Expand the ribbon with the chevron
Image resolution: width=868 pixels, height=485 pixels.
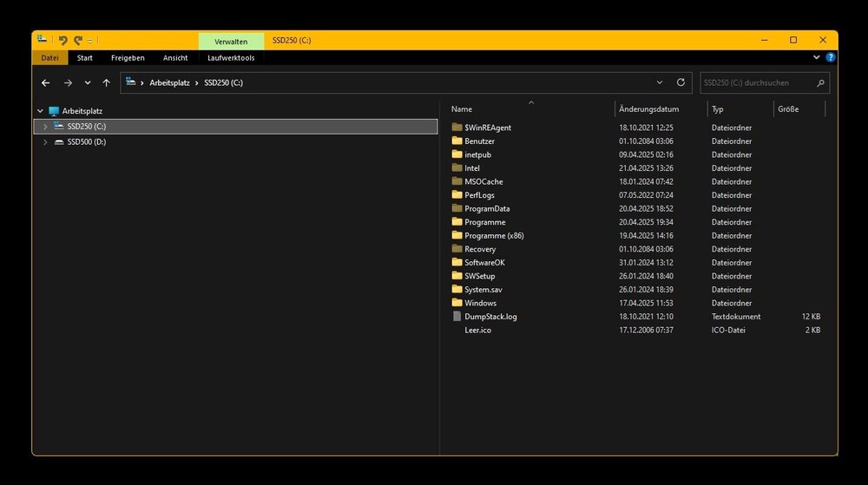tap(816, 58)
